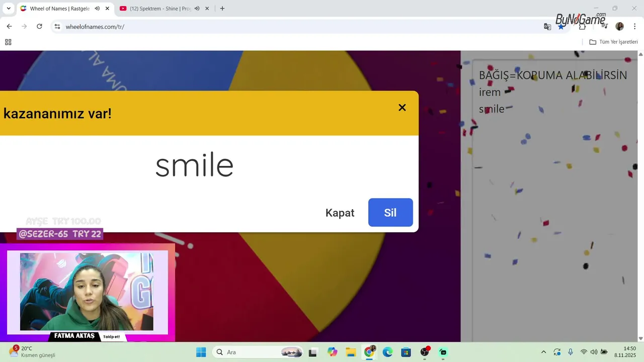This screenshot has height=362, width=644.
Task: Open the media controls icon
Action: tap(604, 27)
